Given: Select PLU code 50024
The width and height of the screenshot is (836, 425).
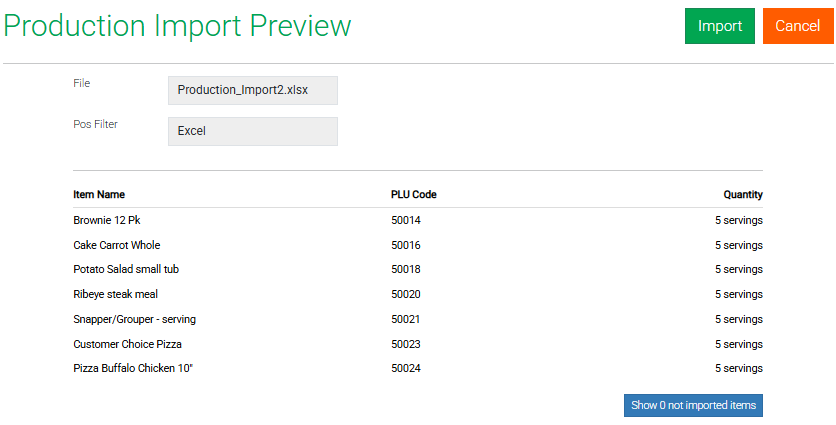Looking at the screenshot, I should (x=405, y=368).
